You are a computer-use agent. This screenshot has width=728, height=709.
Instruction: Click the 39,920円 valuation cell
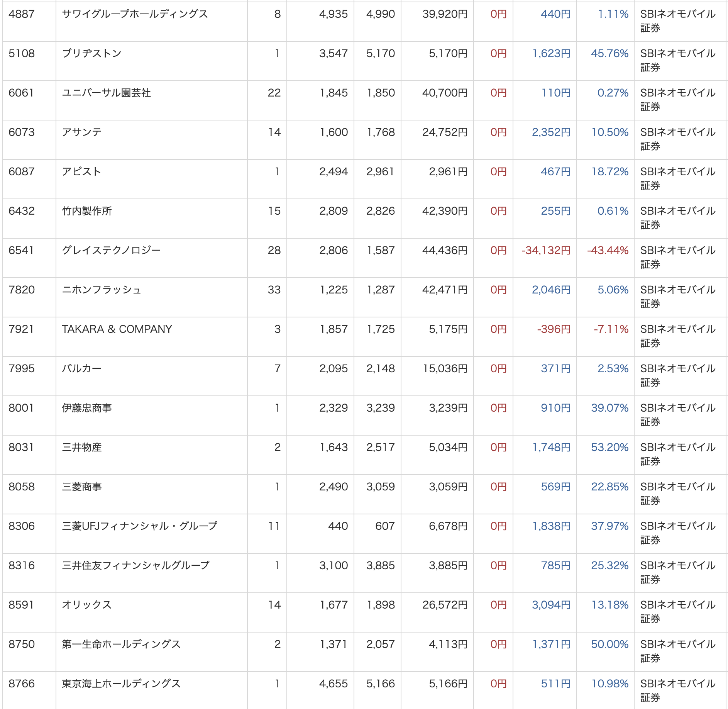[445, 14]
